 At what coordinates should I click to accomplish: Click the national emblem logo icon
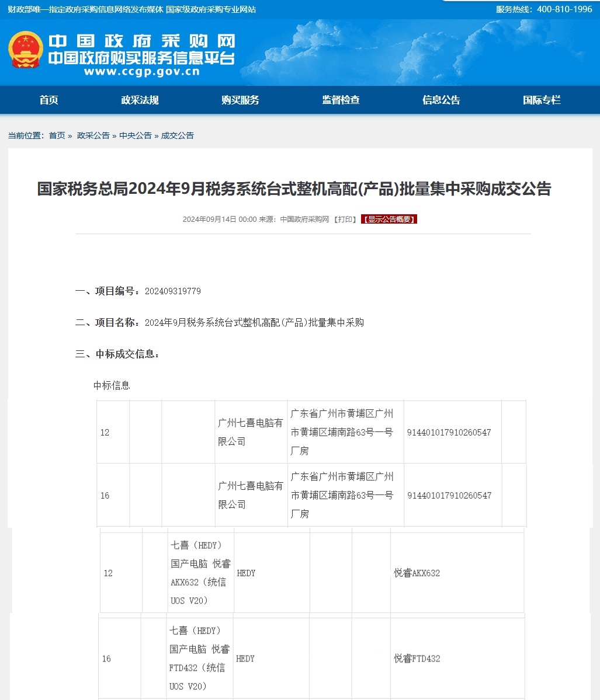pyautogui.click(x=26, y=50)
